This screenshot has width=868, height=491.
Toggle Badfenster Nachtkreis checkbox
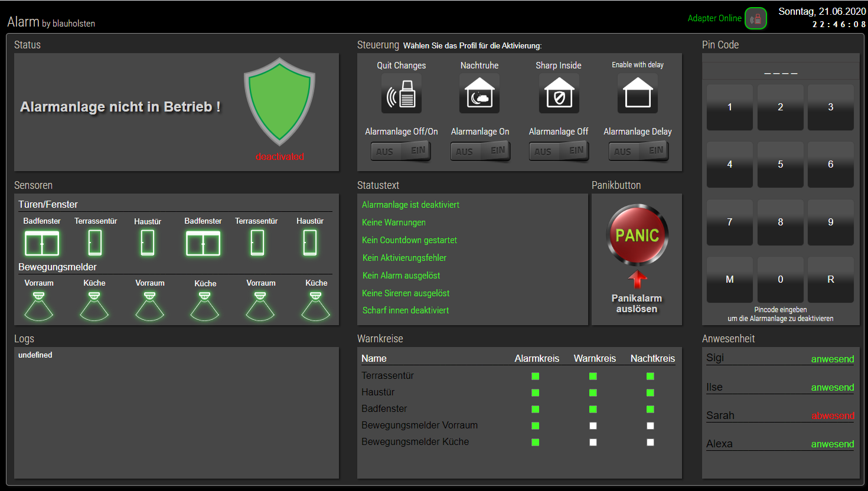point(650,409)
